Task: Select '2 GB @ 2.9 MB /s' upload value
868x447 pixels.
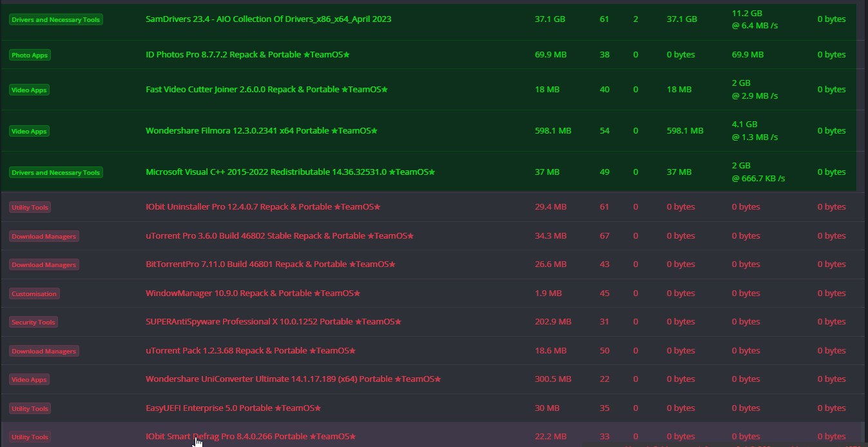Action: pos(755,90)
